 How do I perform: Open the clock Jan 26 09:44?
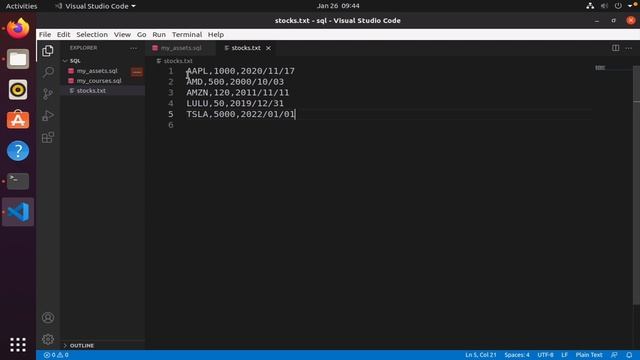pos(338,6)
